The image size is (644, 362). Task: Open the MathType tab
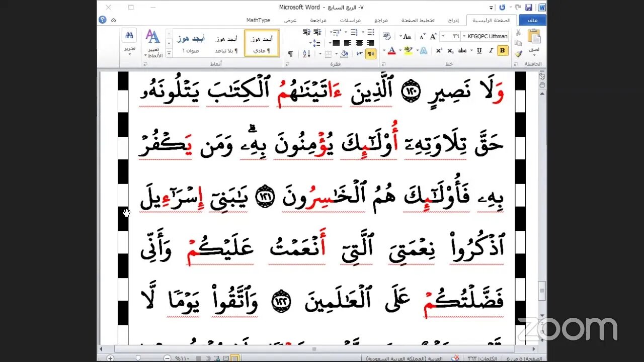(258, 20)
